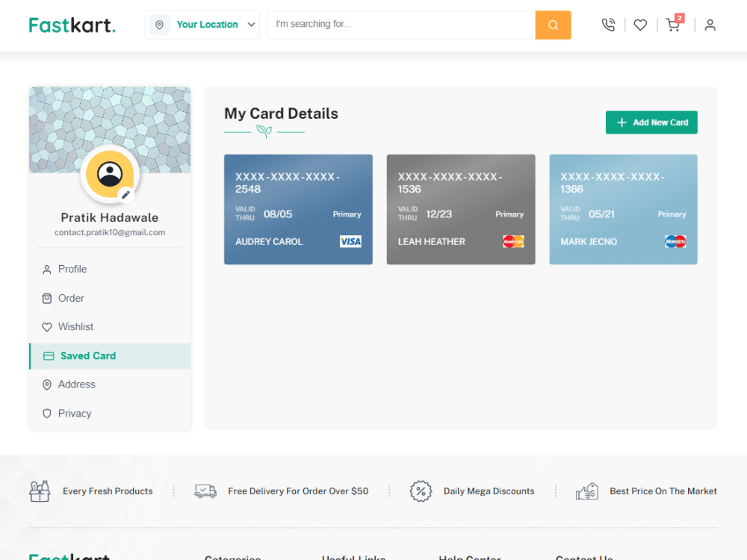Image resolution: width=747 pixels, height=560 pixels.
Task: Open the Order menu item
Action: click(x=110, y=298)
